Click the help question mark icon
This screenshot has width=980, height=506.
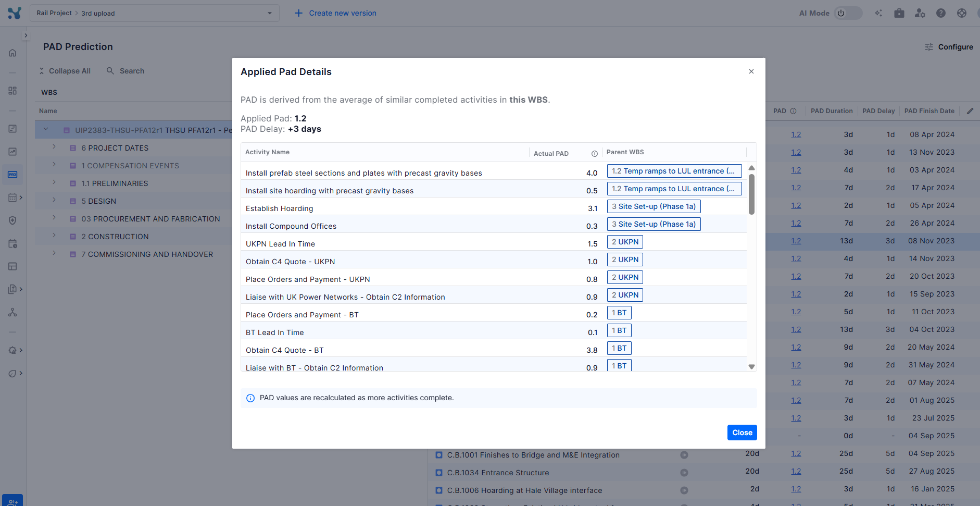[x=940, y=13]
